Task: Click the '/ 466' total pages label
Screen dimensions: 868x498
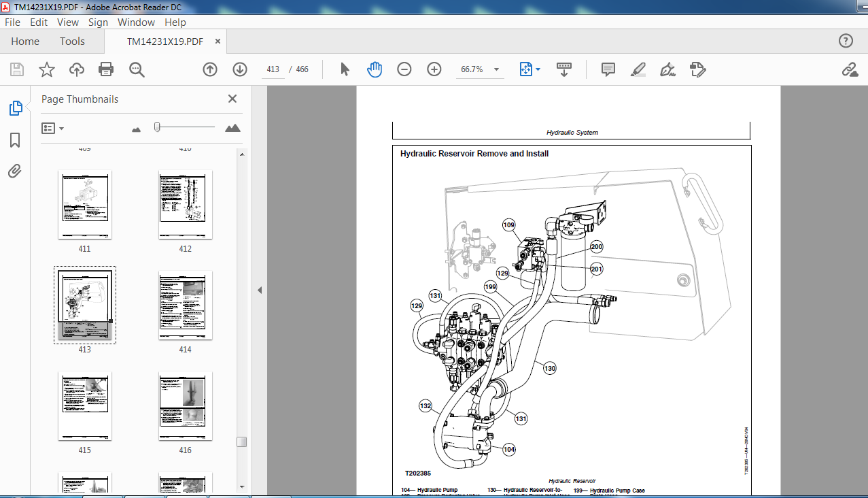Action: 298,69
